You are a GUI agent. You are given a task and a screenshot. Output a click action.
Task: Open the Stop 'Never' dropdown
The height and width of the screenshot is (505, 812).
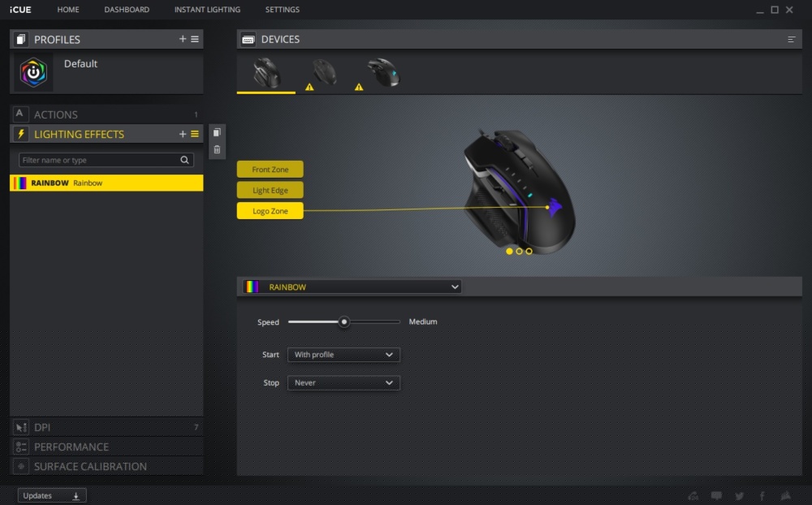[x=343, y=382]
